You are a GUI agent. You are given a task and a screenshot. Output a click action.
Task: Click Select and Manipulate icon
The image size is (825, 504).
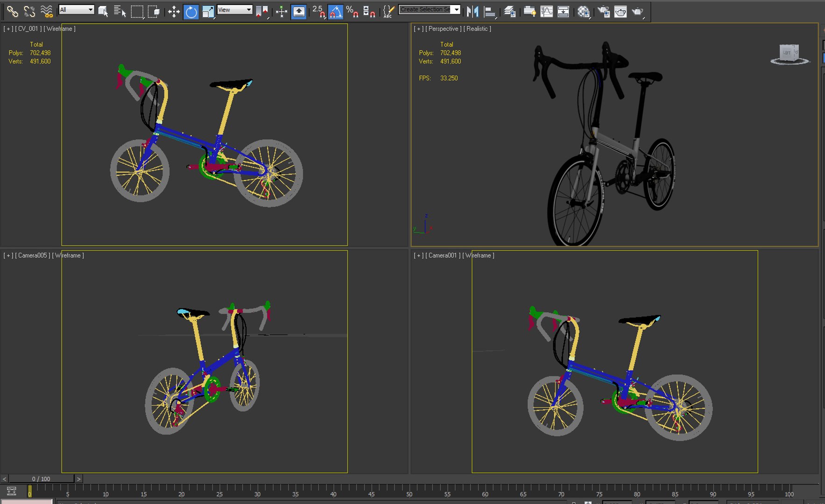click(282, 11)
